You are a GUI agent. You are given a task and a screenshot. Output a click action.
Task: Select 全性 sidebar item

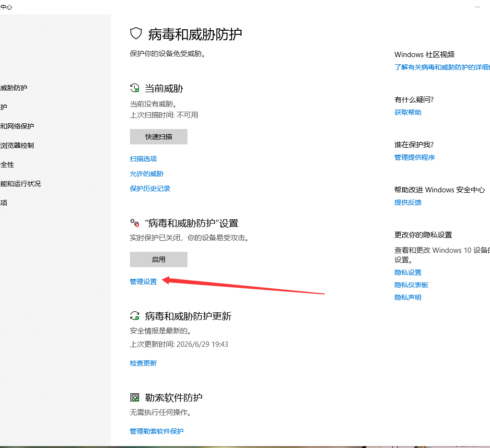[7, 165]
